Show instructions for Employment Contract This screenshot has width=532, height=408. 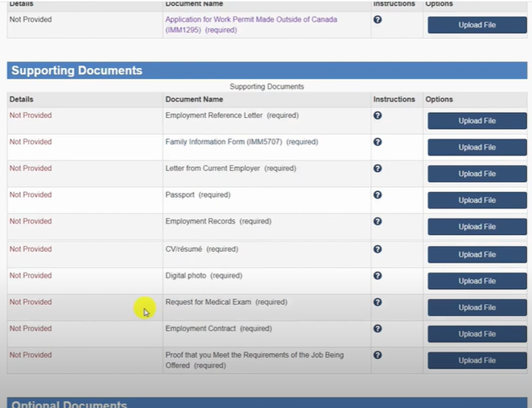377,328
